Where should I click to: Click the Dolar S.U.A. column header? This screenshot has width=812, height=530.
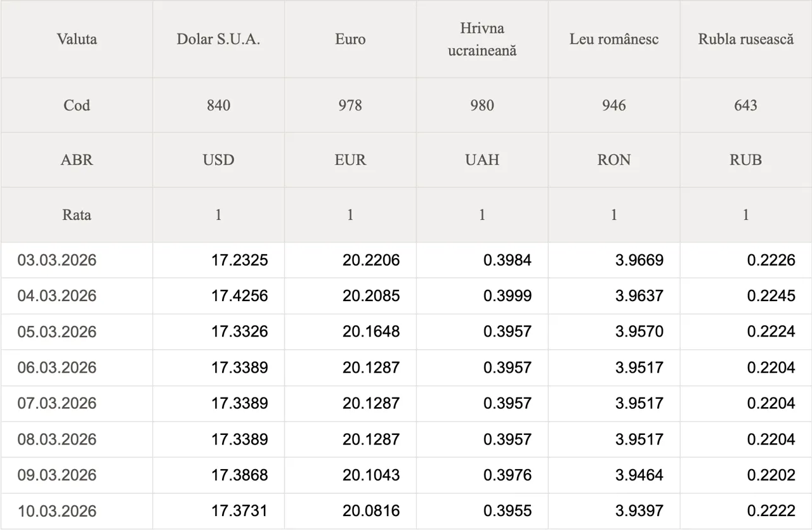[x=218, y=39]
